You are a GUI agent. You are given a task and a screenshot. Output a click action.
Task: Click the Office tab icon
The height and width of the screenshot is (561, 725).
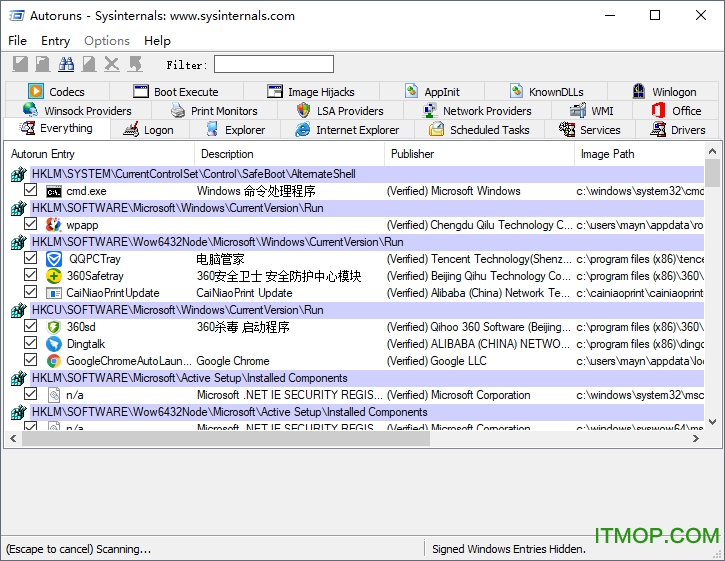click(x=658, y=111)
